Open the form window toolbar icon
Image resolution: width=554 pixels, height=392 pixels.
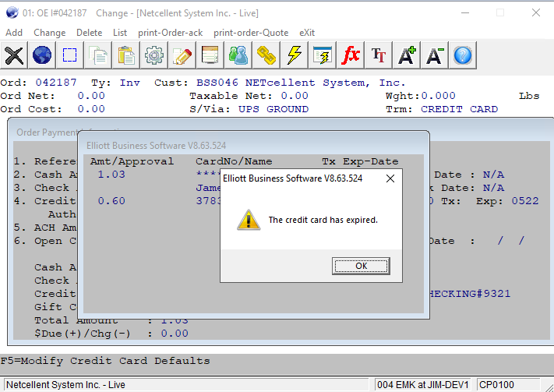point(210,55)
